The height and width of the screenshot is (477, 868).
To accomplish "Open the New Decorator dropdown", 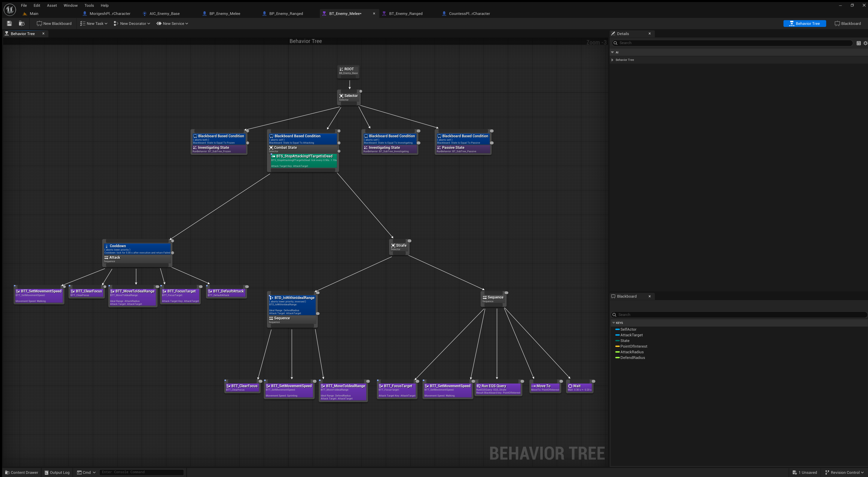I will point(132,24).
